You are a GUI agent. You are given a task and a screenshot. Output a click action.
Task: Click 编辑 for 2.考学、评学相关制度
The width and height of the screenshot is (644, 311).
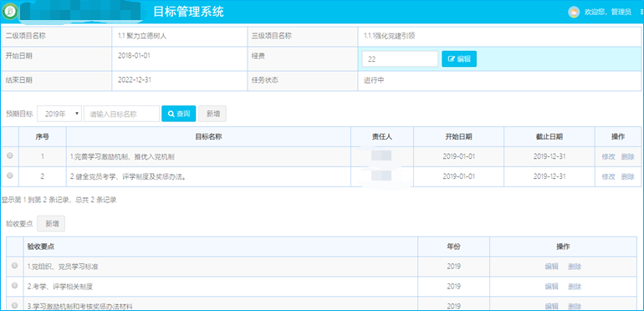click(x=551, y=287)
